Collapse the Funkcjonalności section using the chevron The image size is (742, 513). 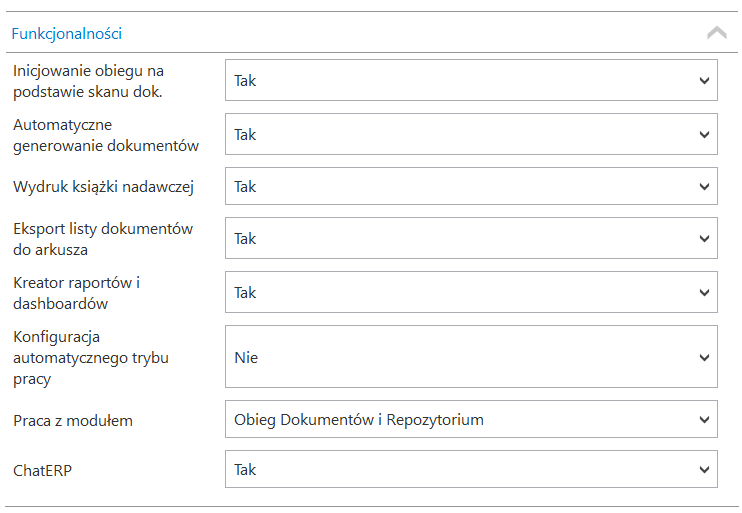tap(716, 33)
